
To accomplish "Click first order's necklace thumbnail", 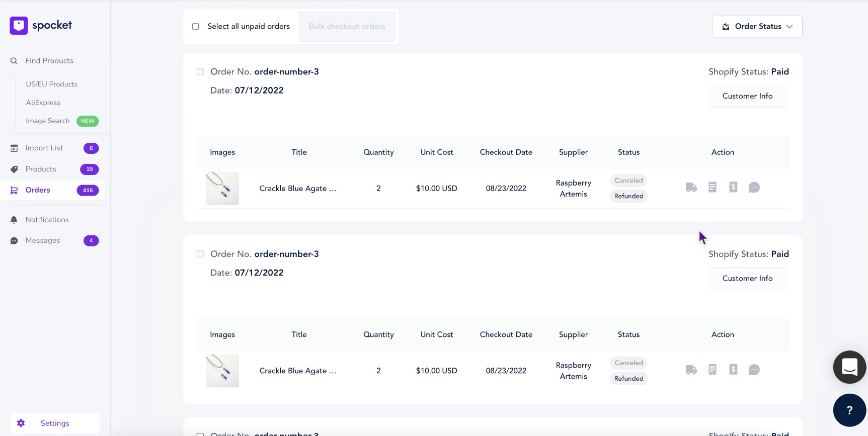I will click(222, 189).
